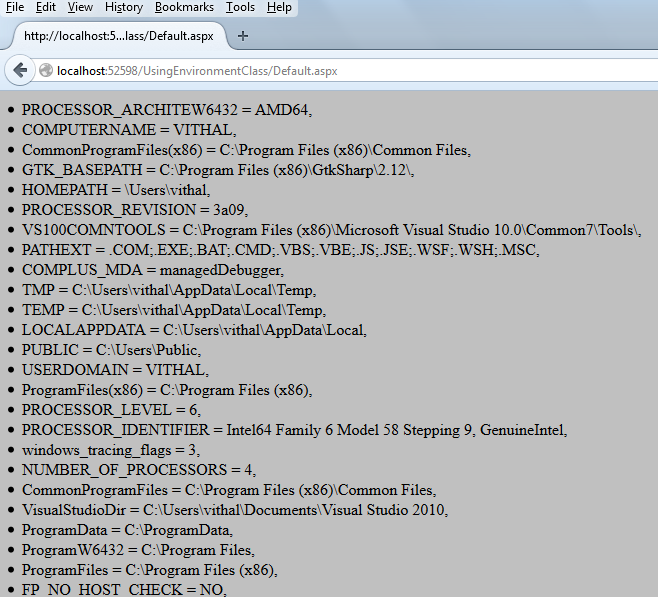Click the PROCESSOR_ARCHITEW6432 = AMD64 line
Image resolution: width=658 pixels, height=597 pixels.
tap(167, 110)
